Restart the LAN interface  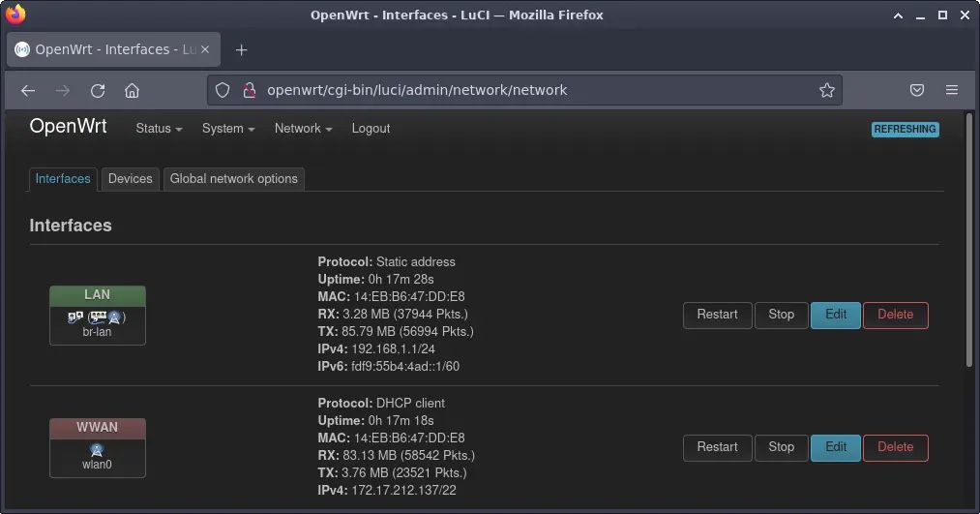click(x=717, y=315)
